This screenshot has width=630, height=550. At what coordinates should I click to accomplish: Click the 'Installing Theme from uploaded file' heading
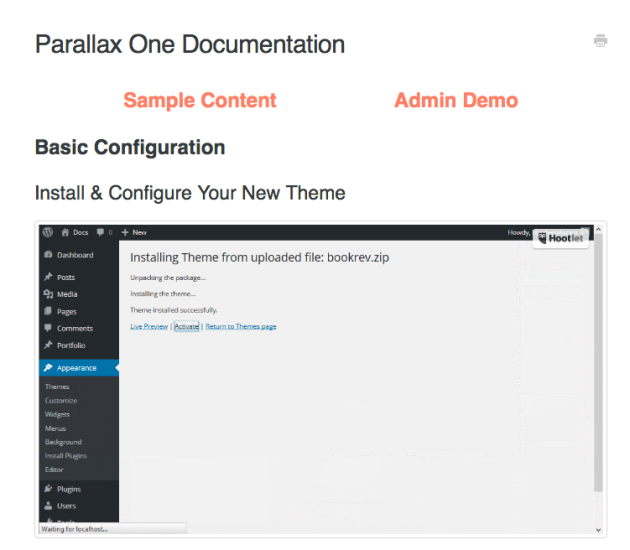[x=260, y=257]
